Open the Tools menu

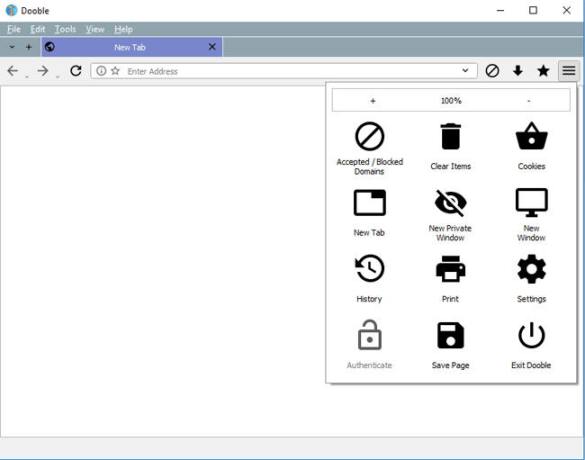(x=65, y=29)
